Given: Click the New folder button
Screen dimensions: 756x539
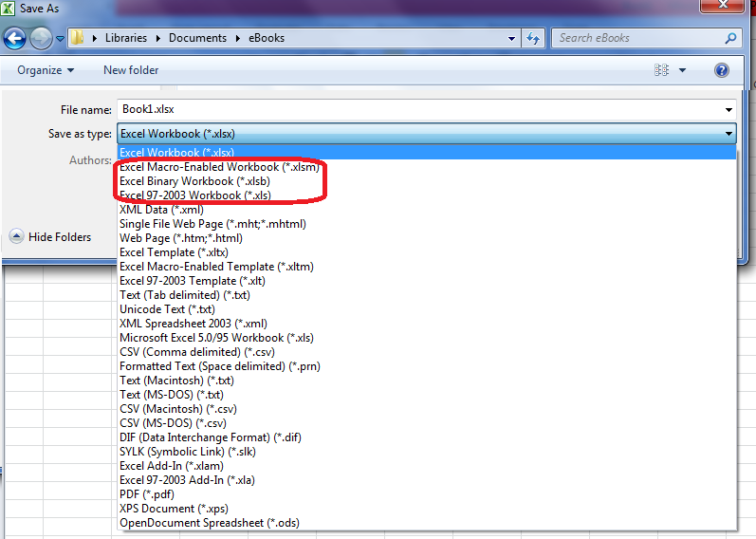Looking at the screenshot, I should point(131,70).
